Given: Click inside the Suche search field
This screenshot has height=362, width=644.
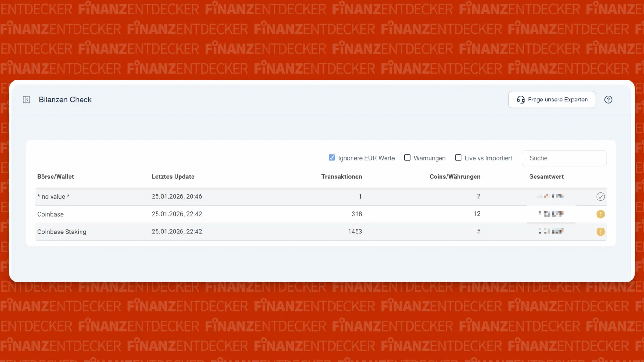Looking at the screenshot, I should 564,158.
